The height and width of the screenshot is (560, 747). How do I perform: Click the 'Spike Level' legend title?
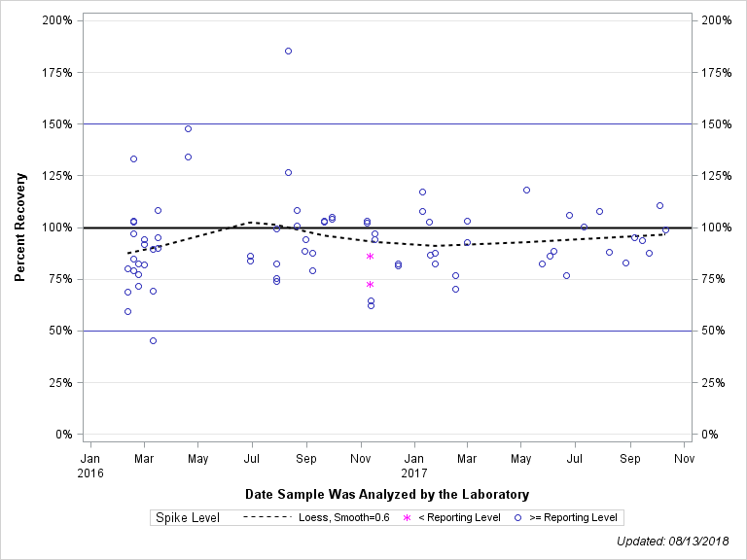tap(188, 517)
